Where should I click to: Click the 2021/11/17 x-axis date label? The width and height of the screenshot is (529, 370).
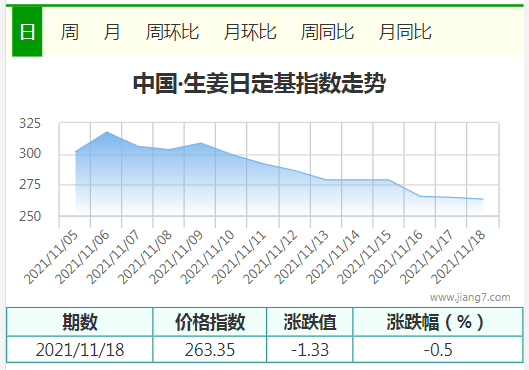coord(427,257)
